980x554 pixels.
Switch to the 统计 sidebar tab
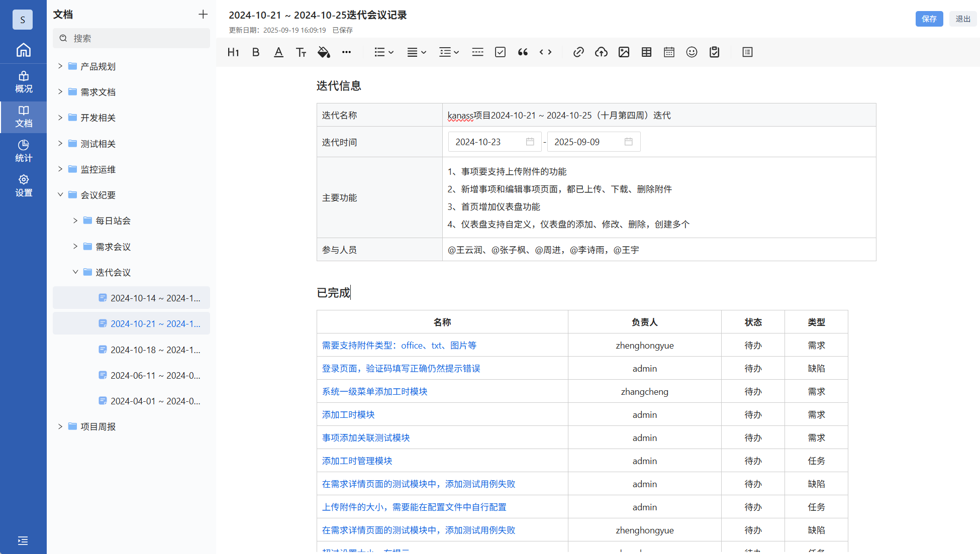coord(23,151)
